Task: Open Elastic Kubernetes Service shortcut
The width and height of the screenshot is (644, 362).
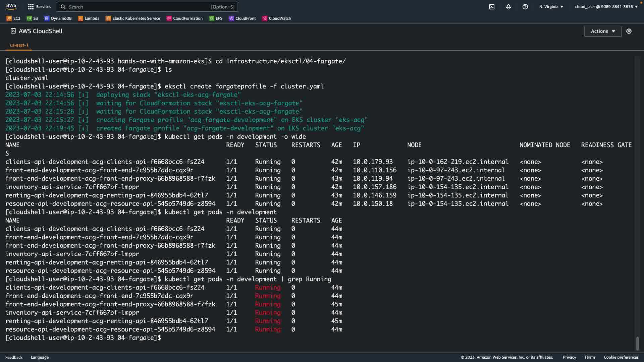Action: pyautogui.click(x=132, y=18)
